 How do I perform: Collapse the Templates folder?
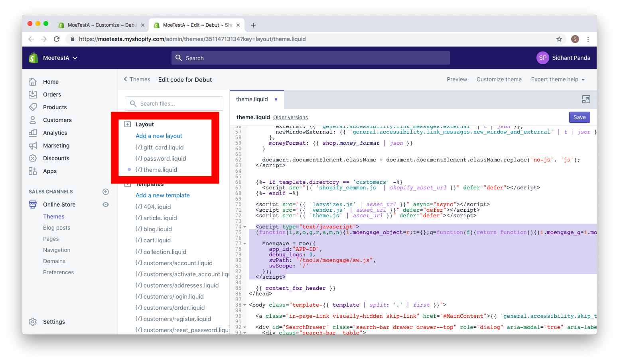(128, 185)
